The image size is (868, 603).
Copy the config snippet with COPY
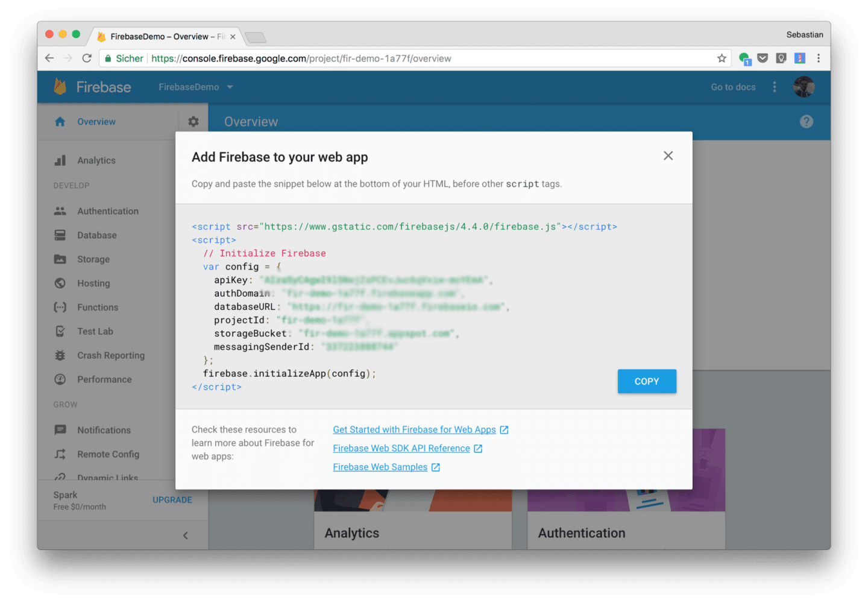647,381
